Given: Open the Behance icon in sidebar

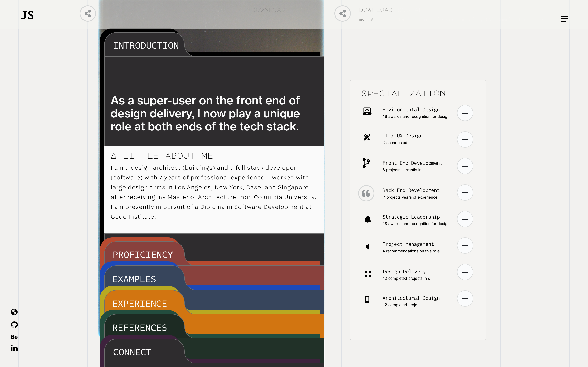Looking at the screenshot, I should coord(14,337).
